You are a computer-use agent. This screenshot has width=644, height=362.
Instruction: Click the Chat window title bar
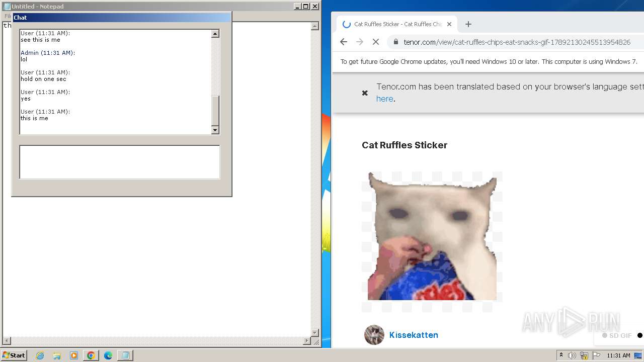point(122,18)
